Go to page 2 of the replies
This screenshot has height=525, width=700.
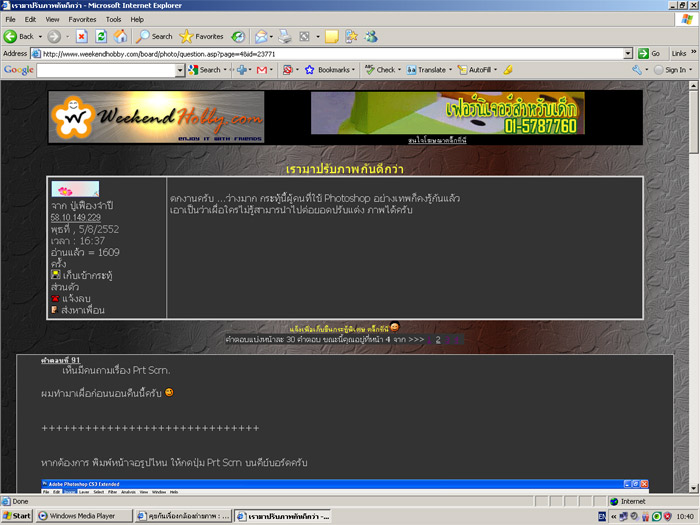(x=438, y=339)
